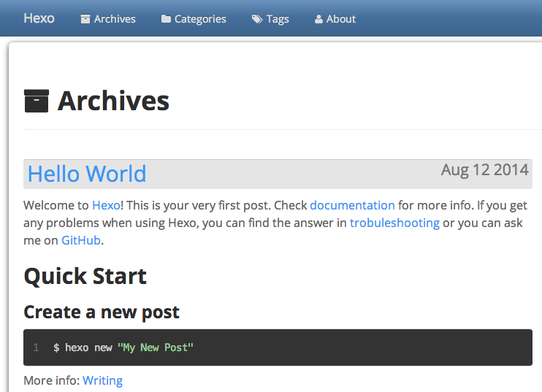Click the "My New Post" string in code

pyautogui.click(x=155, y=347)
